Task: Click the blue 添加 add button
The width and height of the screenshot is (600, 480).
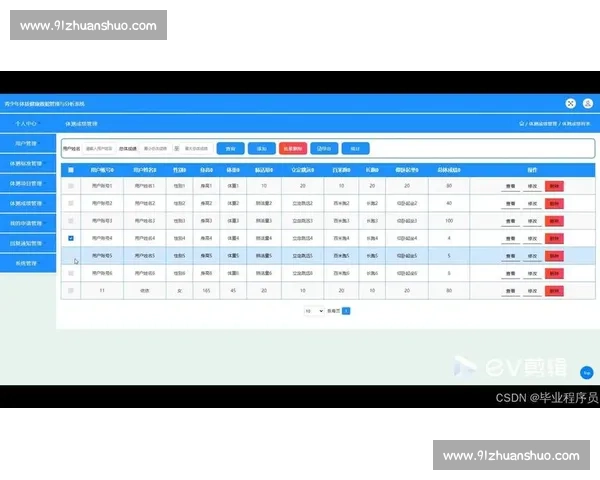Action: 262,149
